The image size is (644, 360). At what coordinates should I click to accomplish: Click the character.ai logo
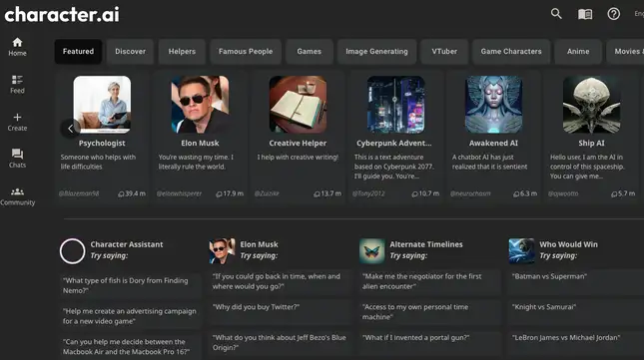point(62,15)
